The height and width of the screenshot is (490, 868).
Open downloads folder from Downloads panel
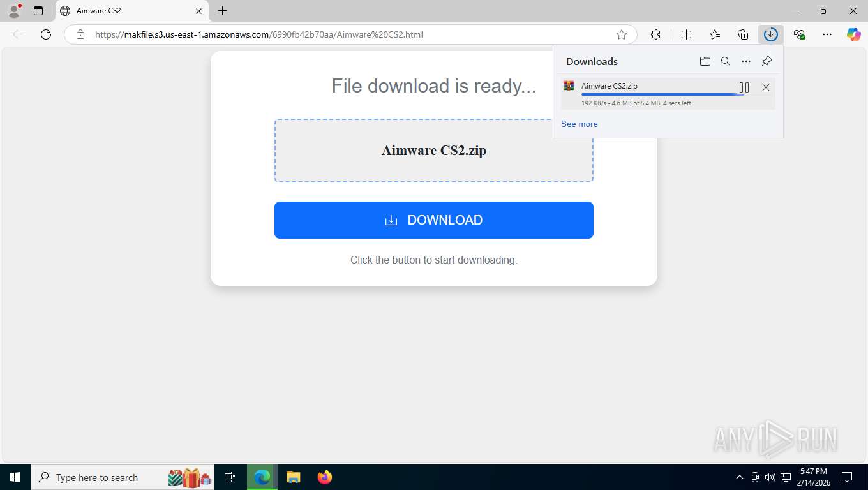click(x=705, y=61)
